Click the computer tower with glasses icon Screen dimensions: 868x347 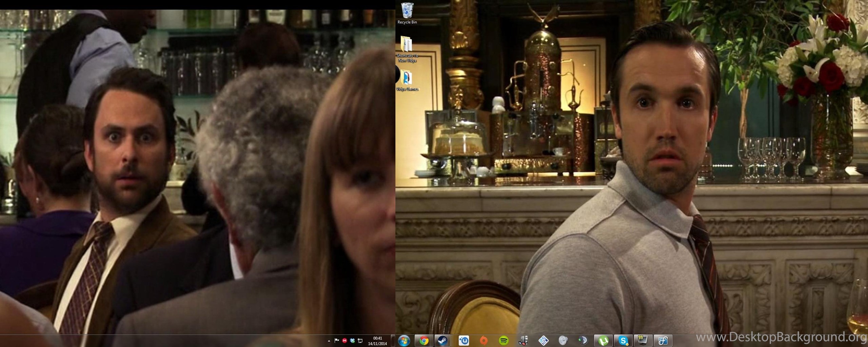click(x=524, y=341)
